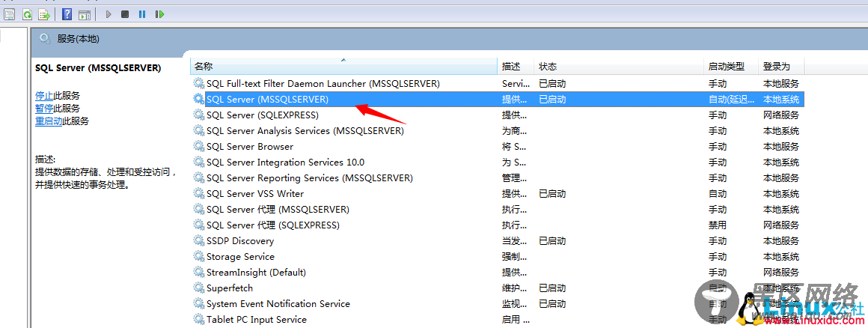Select the SQL Server 代理 (SQLEXPRESS) name
The image size is (868, 328).
coord(273,225)
